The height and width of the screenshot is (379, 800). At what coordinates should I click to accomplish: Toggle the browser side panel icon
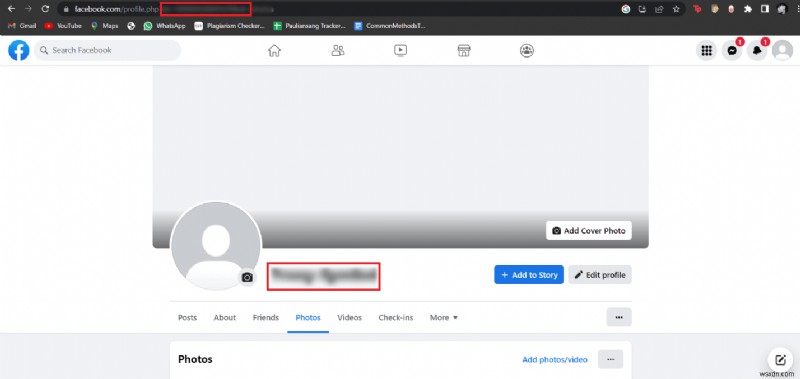[x=765, y=9]
